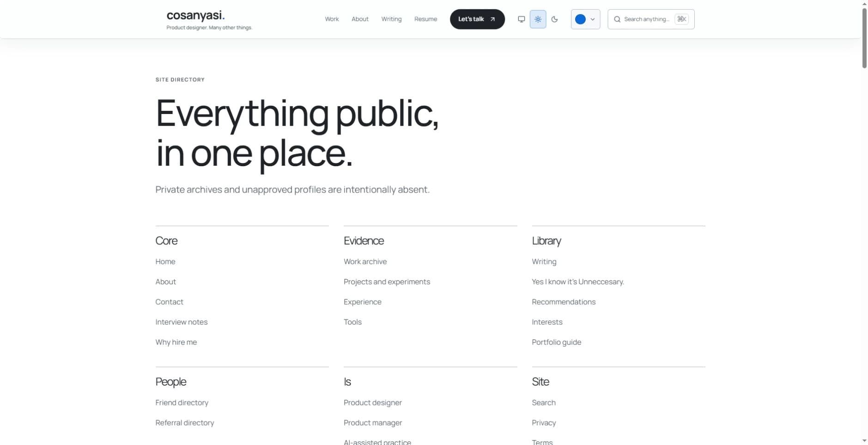Open About link under Core
The width and height of the screenshot is (868, 445).
coord(166,282)
